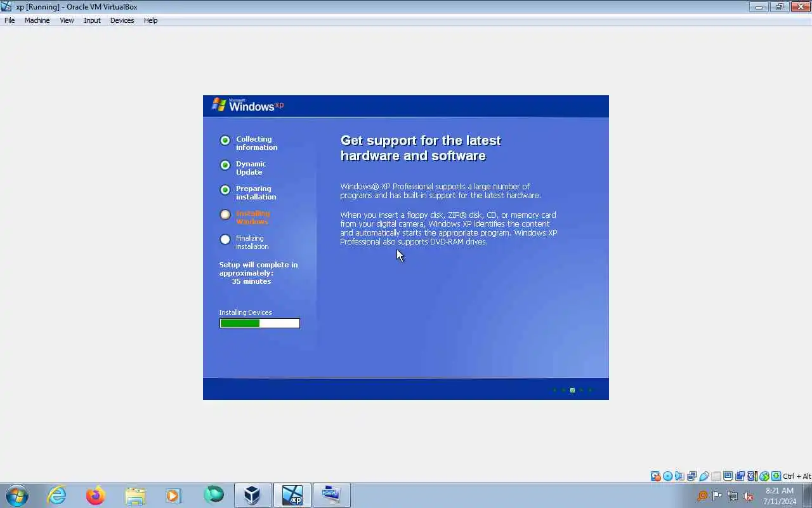Open the clock showing 8:21 AM

pyautogui.click(x=780, y=495)
